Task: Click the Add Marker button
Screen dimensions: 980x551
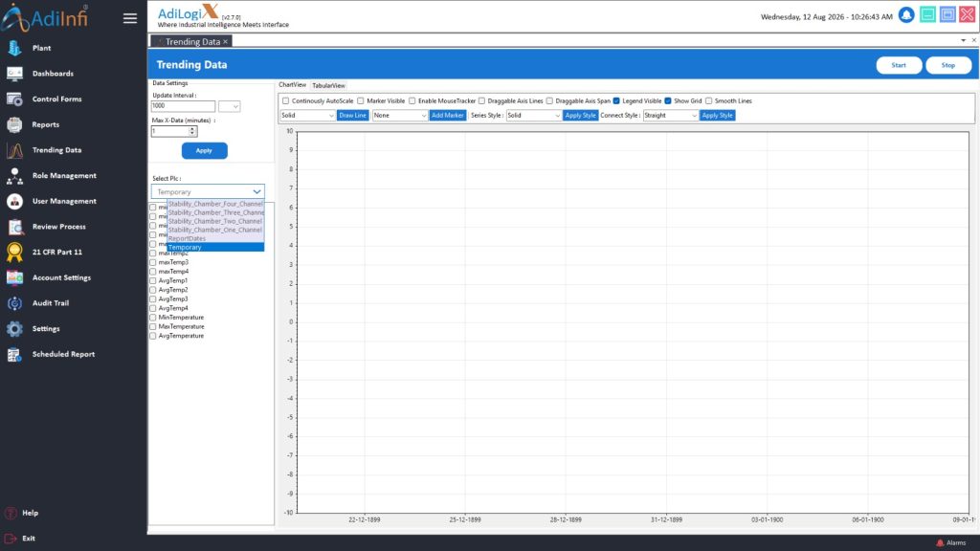Action: (x=448, y=116)
